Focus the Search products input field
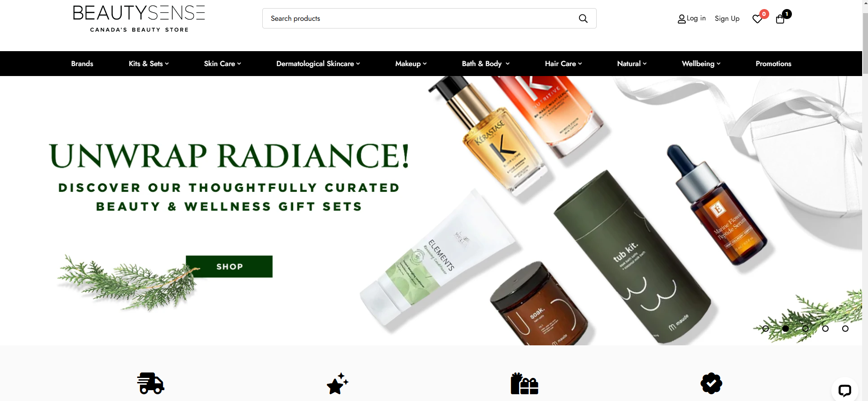 pos(421,19)
